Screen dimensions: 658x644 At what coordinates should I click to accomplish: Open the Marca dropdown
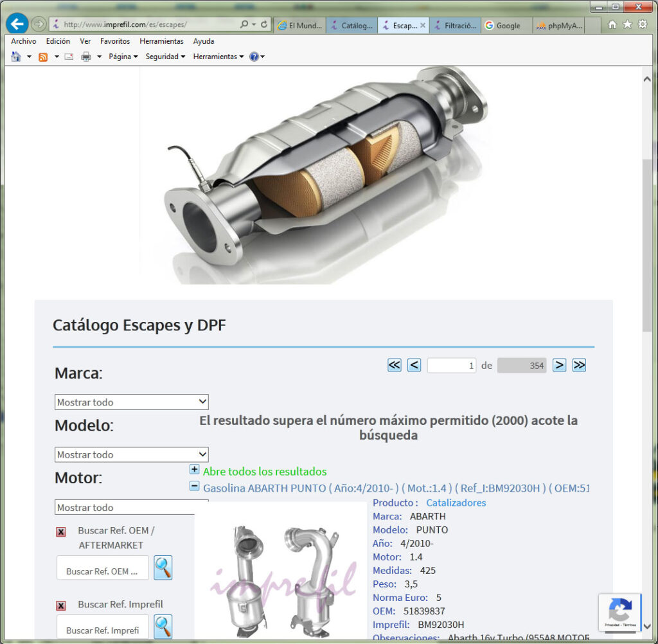[131, 402]
